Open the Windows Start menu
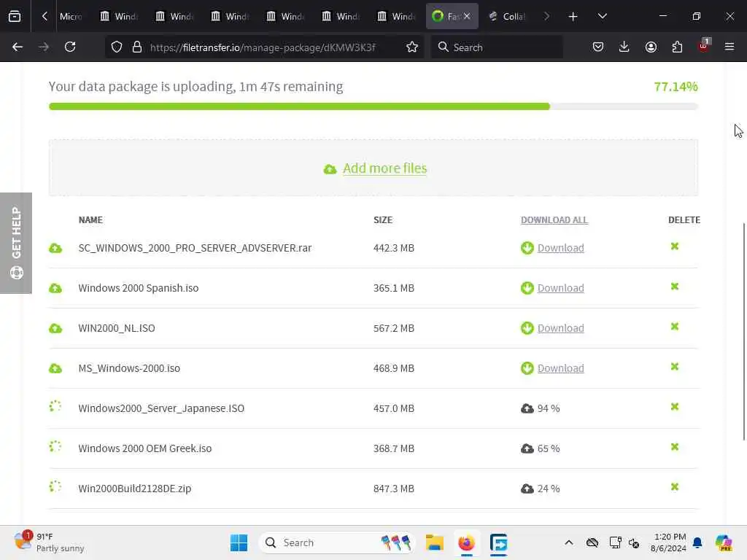Screen dimensions: 747x560 tap(239, 542)
